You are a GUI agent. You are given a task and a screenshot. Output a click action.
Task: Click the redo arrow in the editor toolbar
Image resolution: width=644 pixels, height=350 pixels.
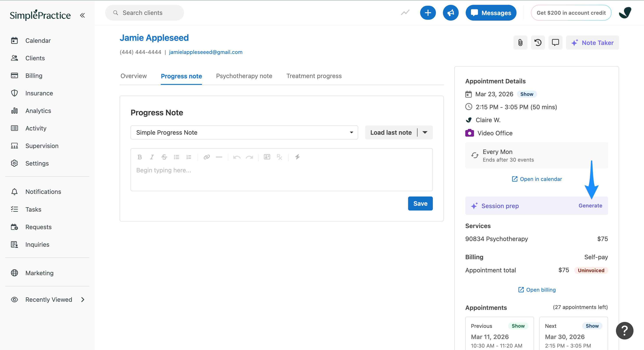[249, 157]
